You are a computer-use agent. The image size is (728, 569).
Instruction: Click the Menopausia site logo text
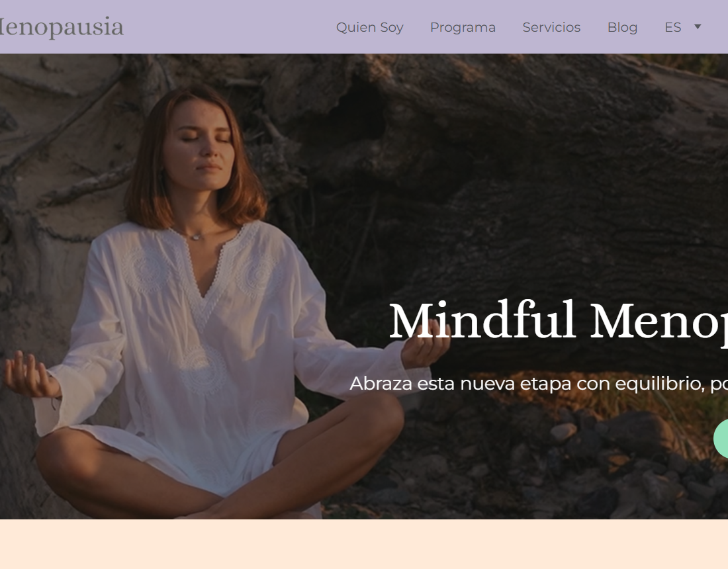(62, 27)
